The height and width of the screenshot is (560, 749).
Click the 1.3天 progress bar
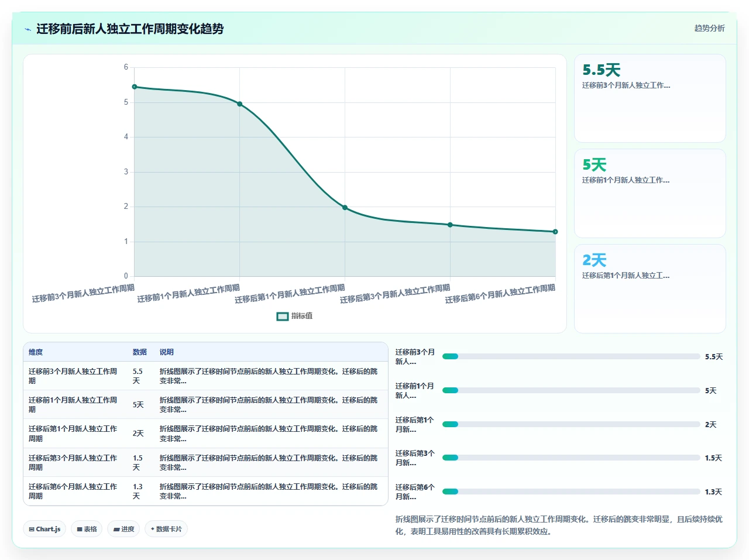click(x=571, y=492)
